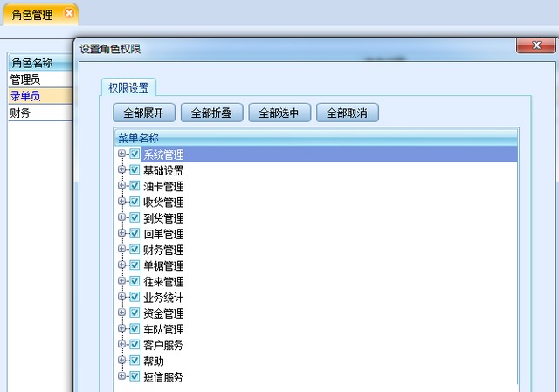The width and height of the screenshot is (559, 392).
Task: Close the 角色管理 tab with the orange X
Action: (x=69, y=14)
